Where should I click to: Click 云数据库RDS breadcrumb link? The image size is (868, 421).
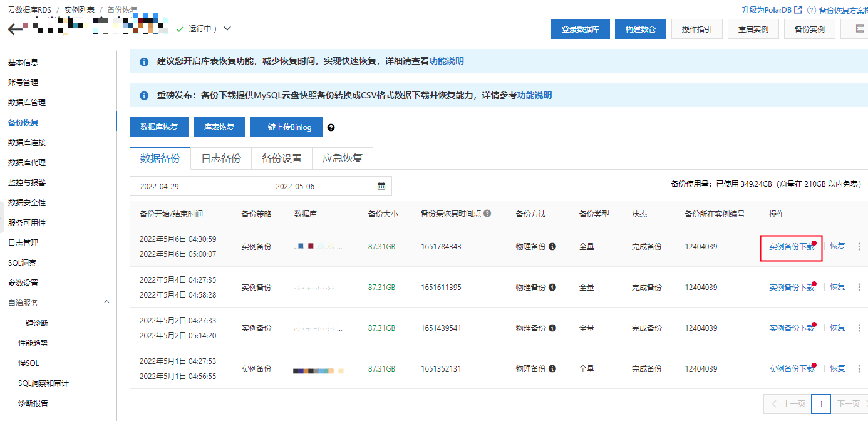(29, 10)
